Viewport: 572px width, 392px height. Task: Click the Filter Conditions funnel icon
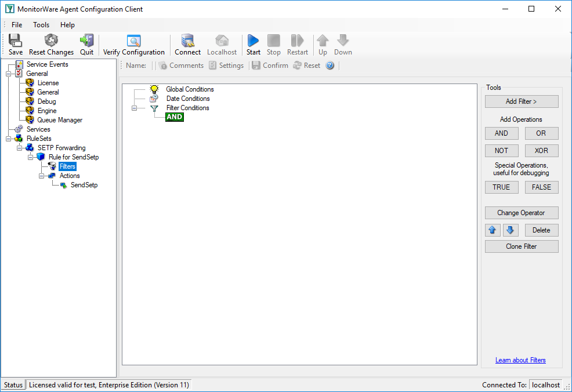tap(154, 108)
